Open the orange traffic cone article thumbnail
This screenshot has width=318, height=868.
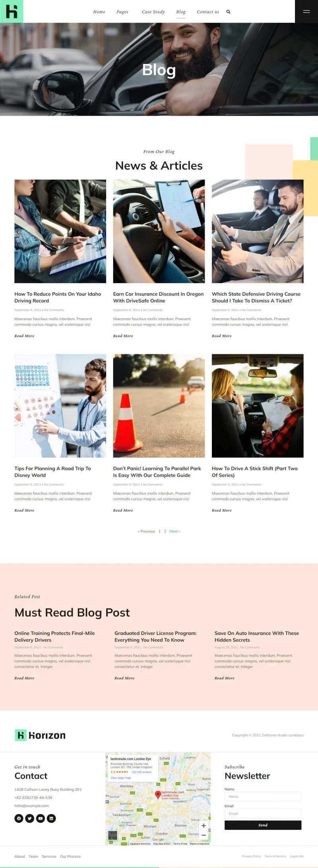point(159,406)
